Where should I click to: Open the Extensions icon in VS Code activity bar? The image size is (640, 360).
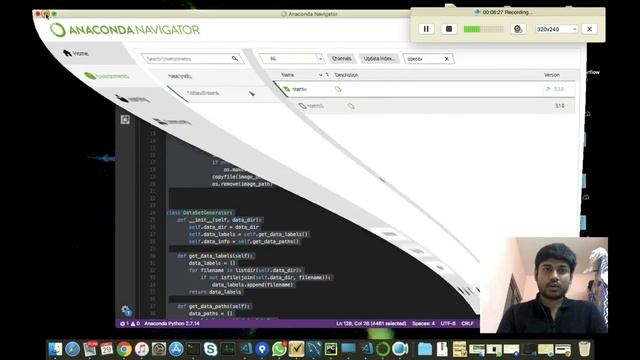tap(125, 120)
